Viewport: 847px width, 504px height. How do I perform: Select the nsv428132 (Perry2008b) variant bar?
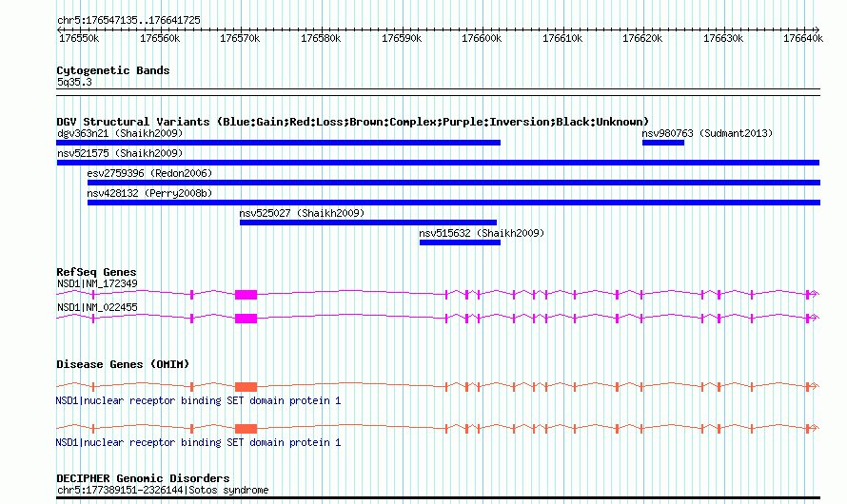coord(454,203)
